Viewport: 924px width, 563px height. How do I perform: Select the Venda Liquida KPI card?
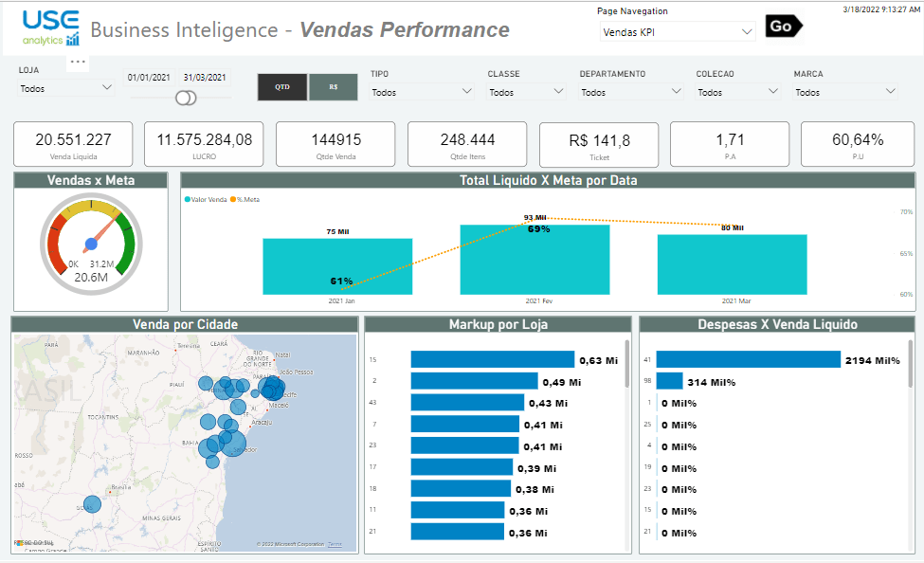click(73, 144)
